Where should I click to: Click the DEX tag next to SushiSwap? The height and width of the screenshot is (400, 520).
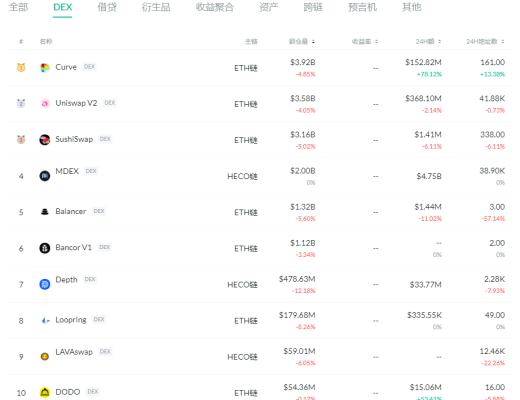pyautogui.click(x=105, y=139)
